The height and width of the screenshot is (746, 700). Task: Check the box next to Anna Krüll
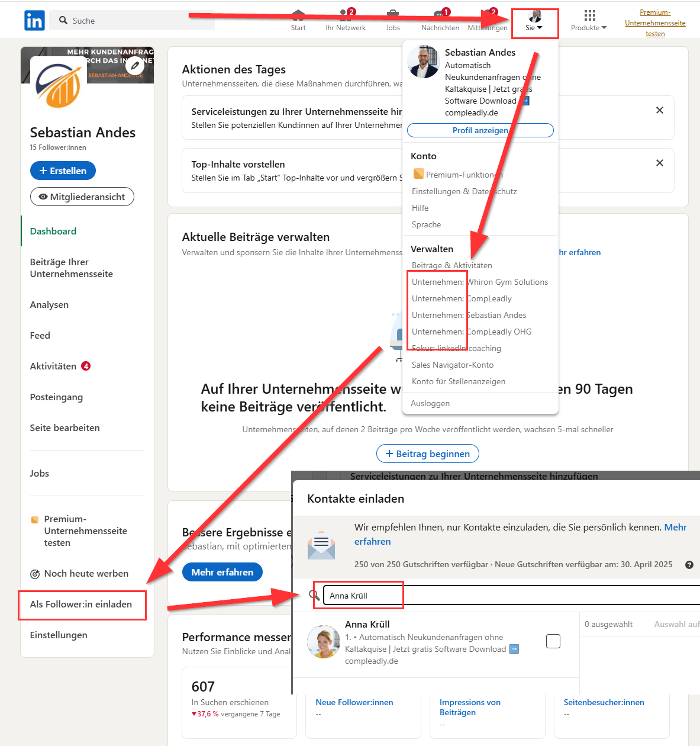pyautogui.click(x=553, y=641)
